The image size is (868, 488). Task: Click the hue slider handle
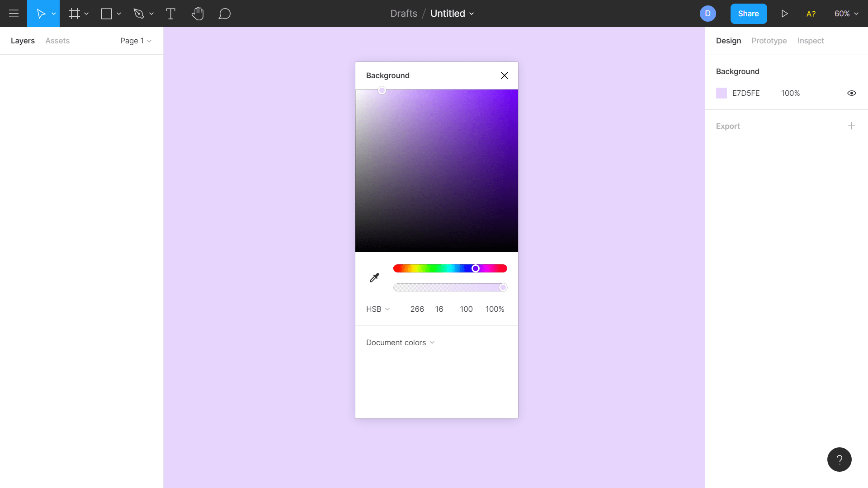pos(476,268)
